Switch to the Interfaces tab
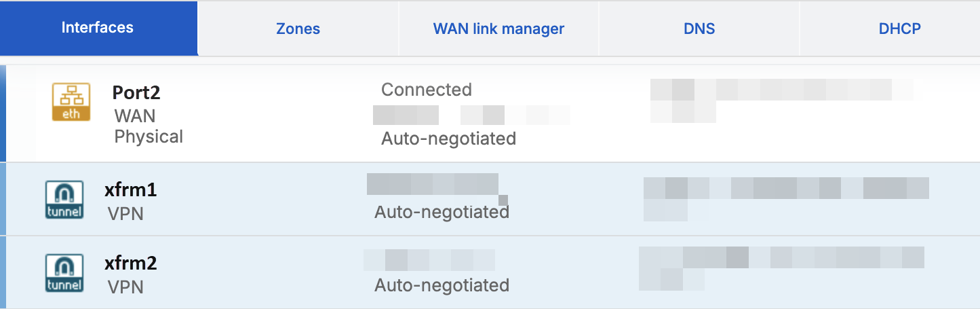Screen dimensions: 980x309 pos(98,28)
